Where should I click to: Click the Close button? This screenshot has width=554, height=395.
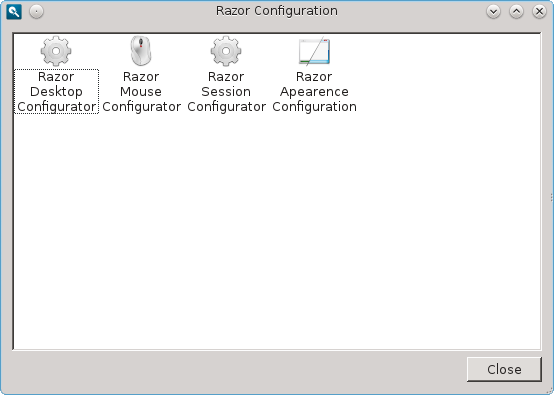click(x=504, y=369)
